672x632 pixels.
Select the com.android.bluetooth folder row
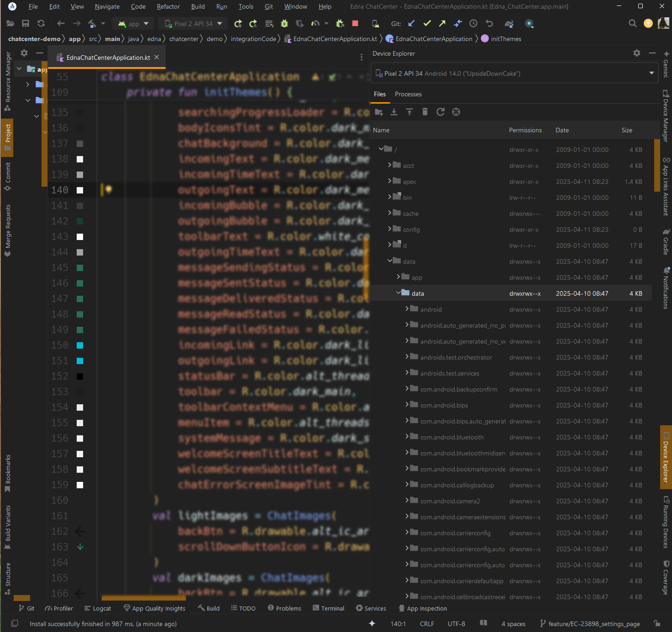tap(452, 437)
